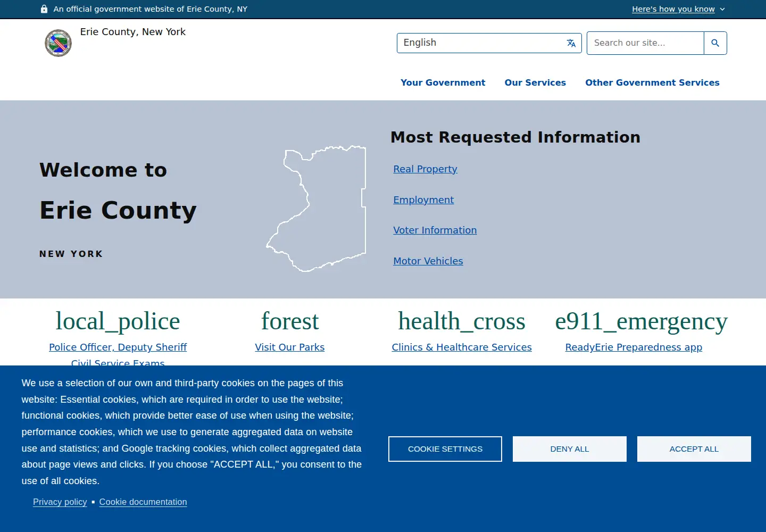Click the translate icon in language selector
The height and width of the screenshot is (532, 766).
[x=571, y=43]
